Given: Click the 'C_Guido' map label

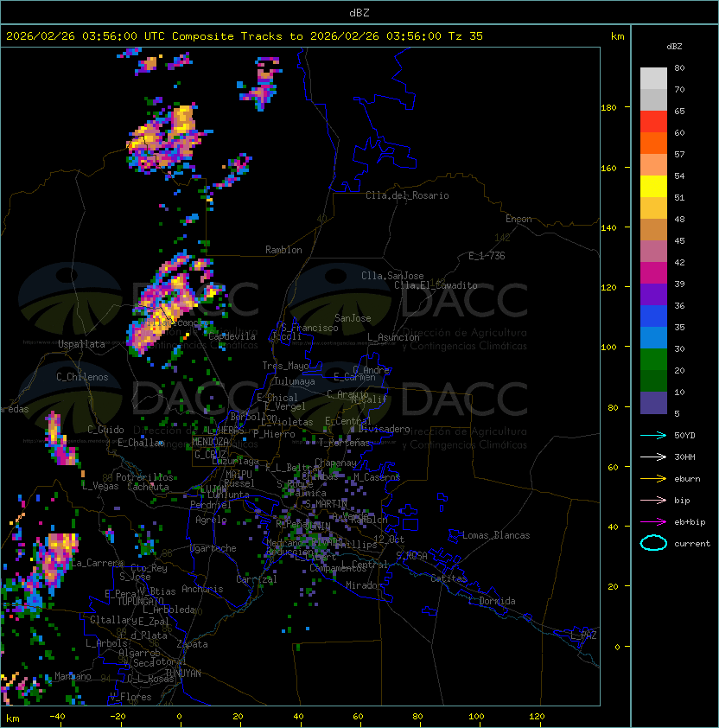Looking at the screenshot, I should tap(105, 430).
